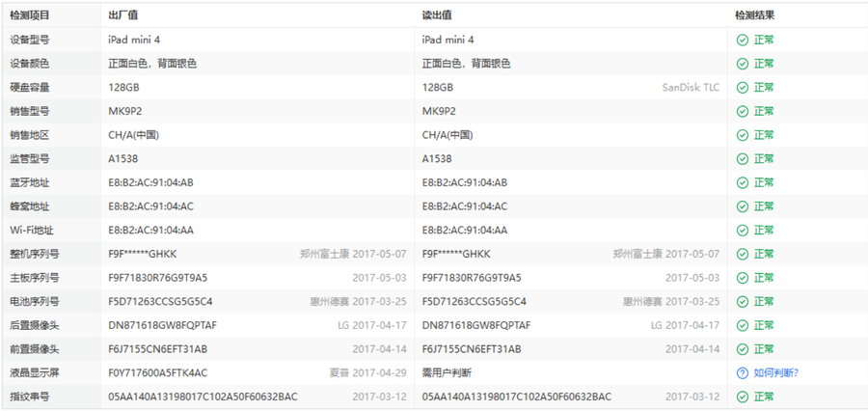Select the 读出值 column header
Screen dimensions: 868x411
tap(438, 15)
